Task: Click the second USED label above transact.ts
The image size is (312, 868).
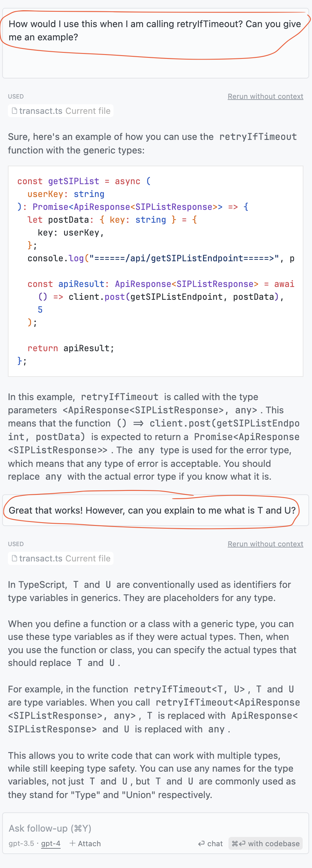Action: click(x=16, y=544)
